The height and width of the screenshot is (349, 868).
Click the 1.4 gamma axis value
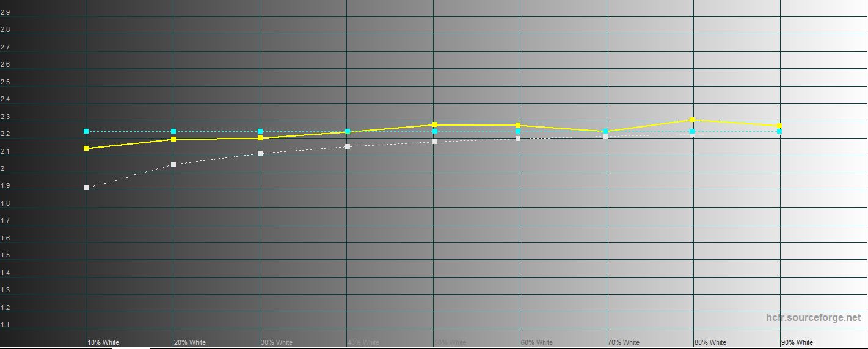[x=5, y=273]
